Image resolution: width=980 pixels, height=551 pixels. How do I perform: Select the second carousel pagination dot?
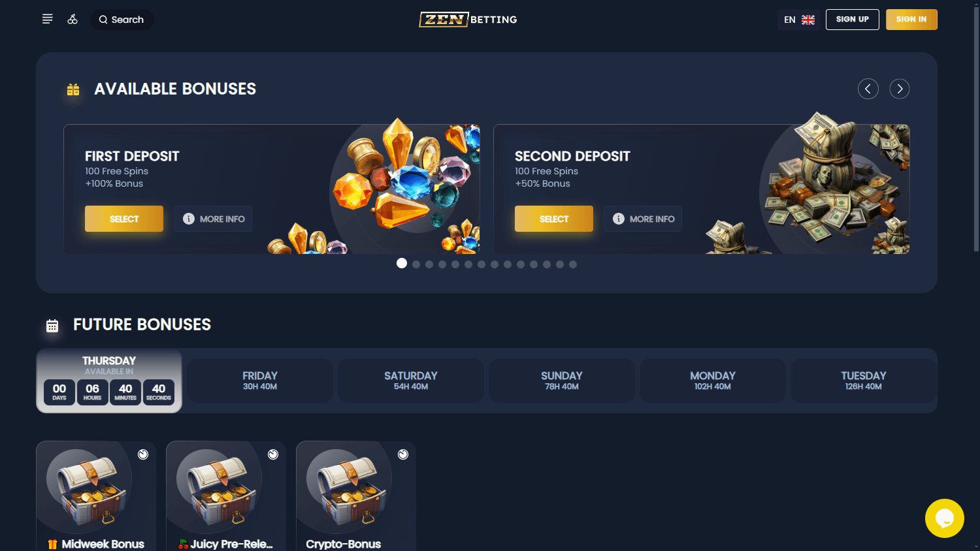coord(416,264)
